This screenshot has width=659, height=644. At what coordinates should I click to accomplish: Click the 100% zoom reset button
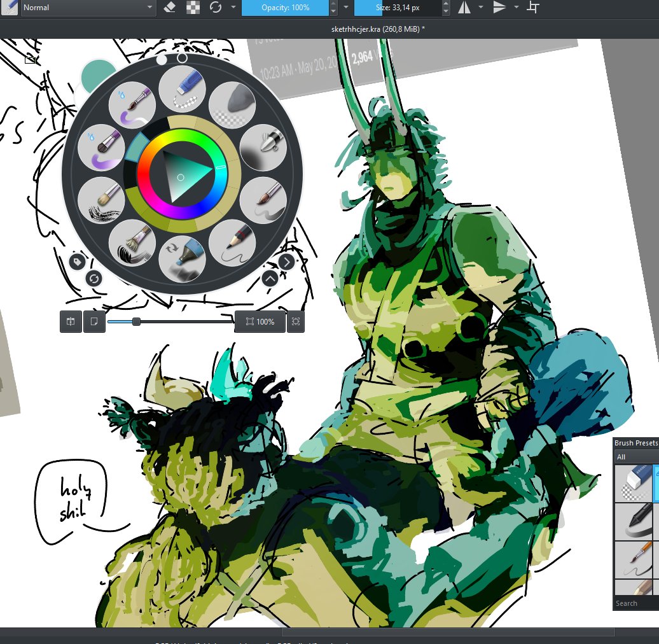point(260,321)
